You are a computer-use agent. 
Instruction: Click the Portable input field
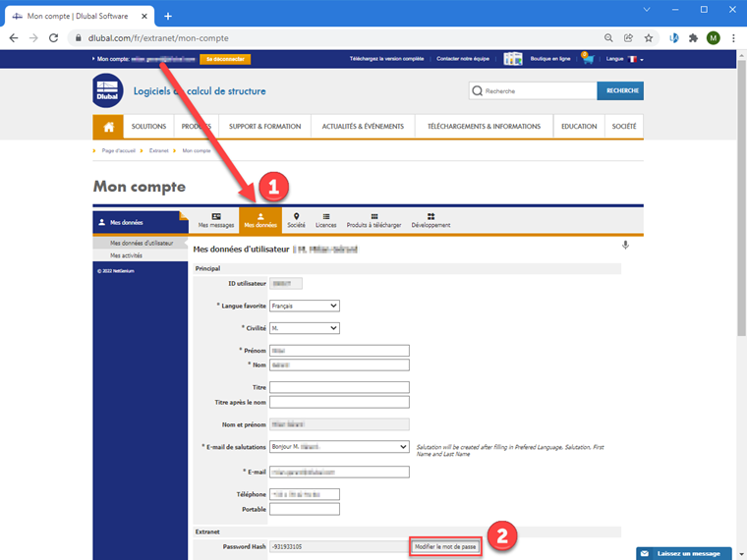(x=305, y=509)
